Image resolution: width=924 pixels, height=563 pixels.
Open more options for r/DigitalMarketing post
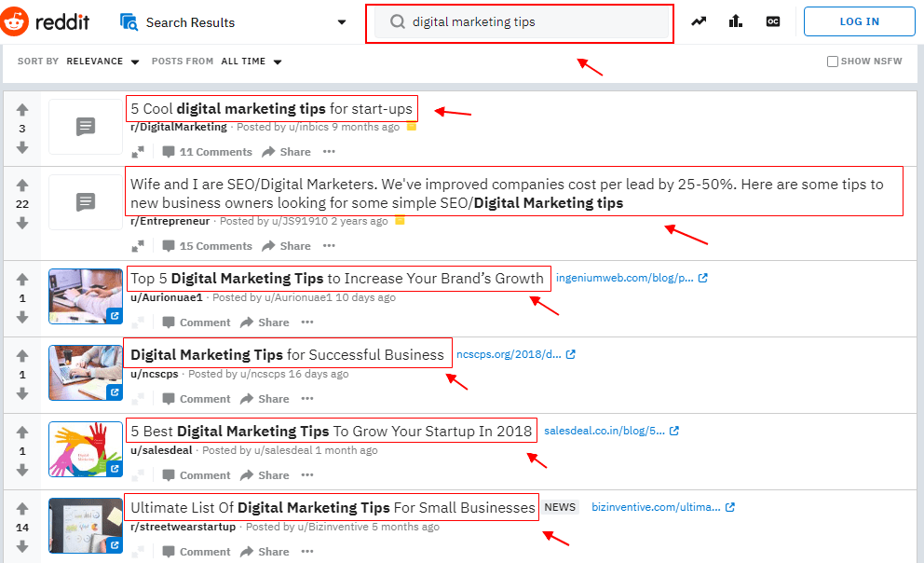coord(329,152)
